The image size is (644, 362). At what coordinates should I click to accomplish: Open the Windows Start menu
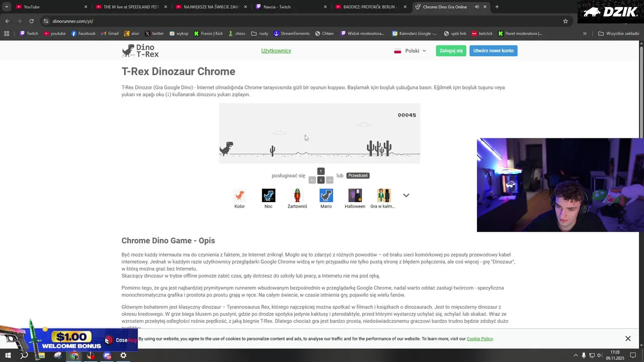[x=8, y=355]
